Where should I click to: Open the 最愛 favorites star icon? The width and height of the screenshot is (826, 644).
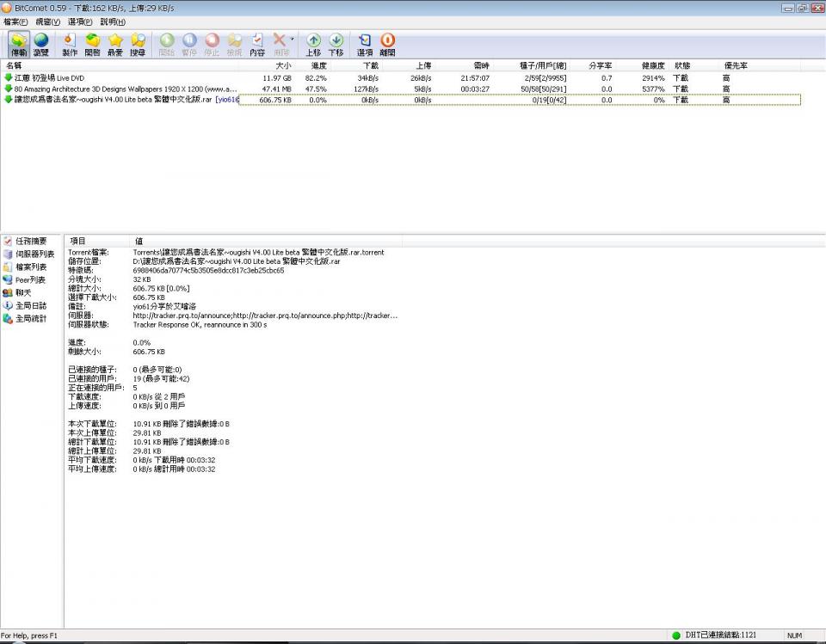click(x=115, y=44)
